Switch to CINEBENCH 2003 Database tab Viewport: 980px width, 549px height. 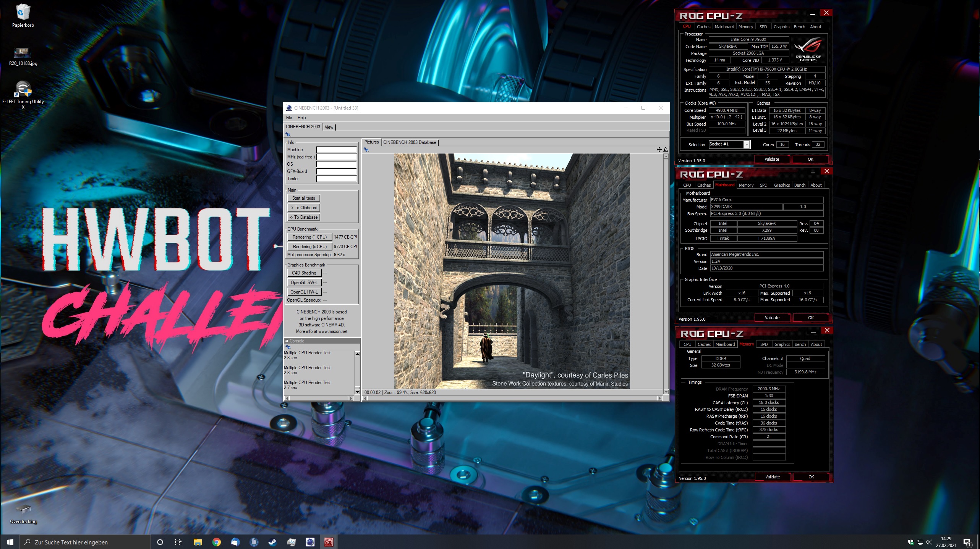pyautogui.click(x=410, y=142)
